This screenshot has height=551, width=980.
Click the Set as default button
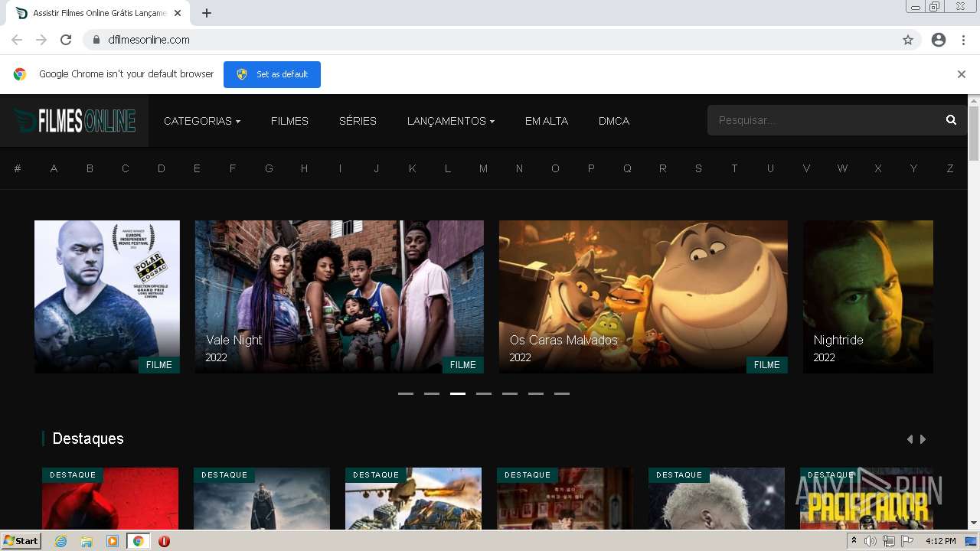(272, 74)
